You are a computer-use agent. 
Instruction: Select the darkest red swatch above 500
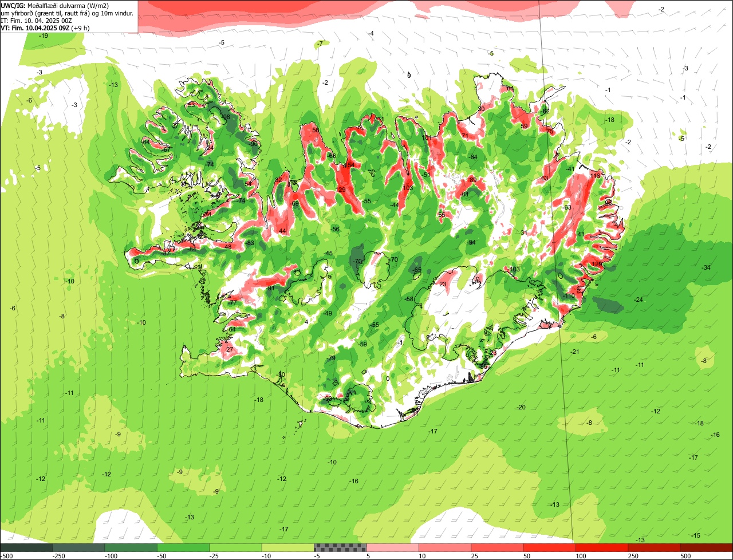point(707,547)
